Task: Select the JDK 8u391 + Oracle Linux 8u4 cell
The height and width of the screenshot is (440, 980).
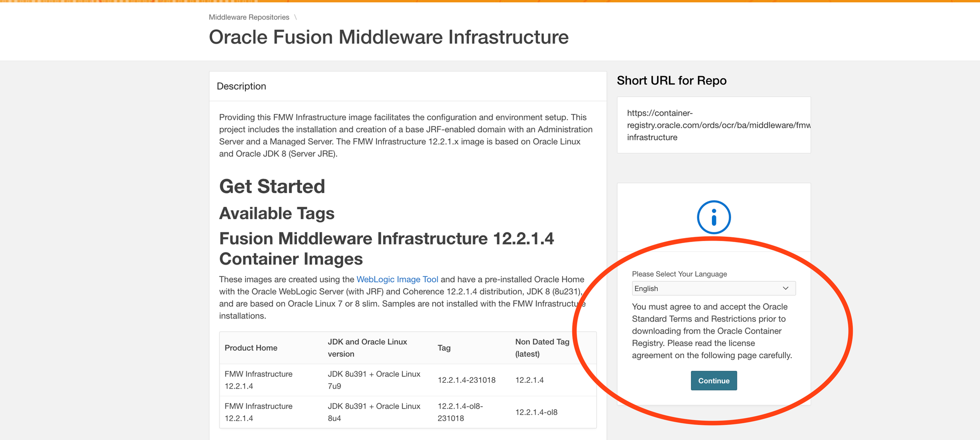Action: 374,412
